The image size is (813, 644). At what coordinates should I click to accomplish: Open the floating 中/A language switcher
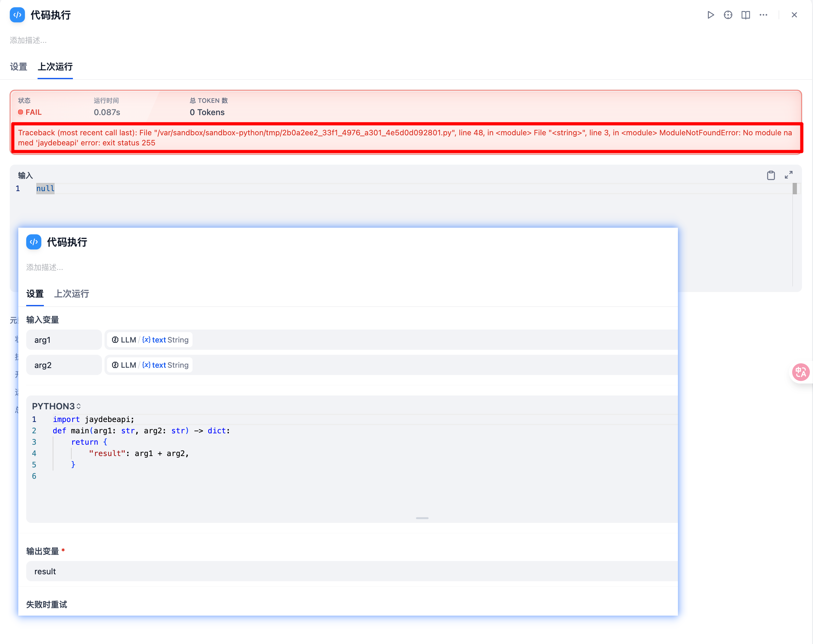pos(801,372)
